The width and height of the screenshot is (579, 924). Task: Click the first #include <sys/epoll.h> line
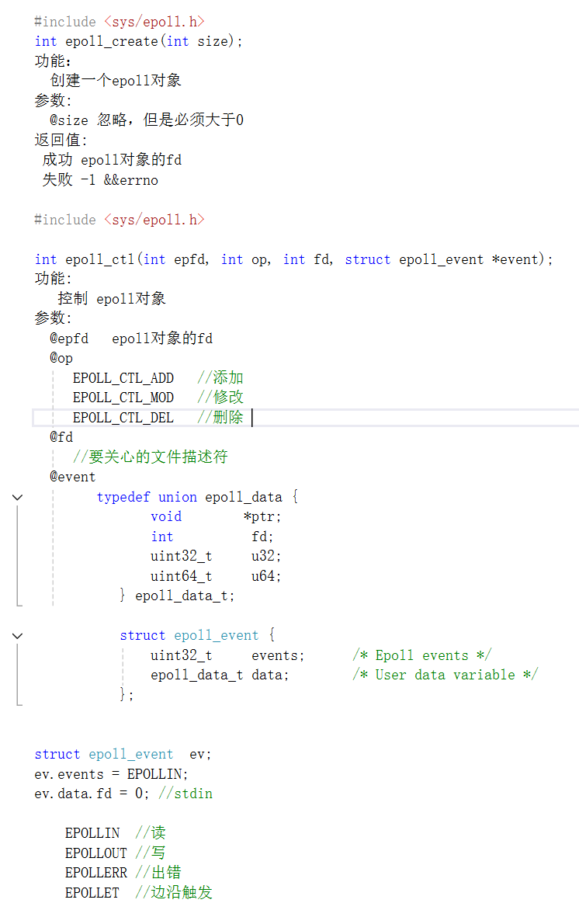(x=120, y=22)
